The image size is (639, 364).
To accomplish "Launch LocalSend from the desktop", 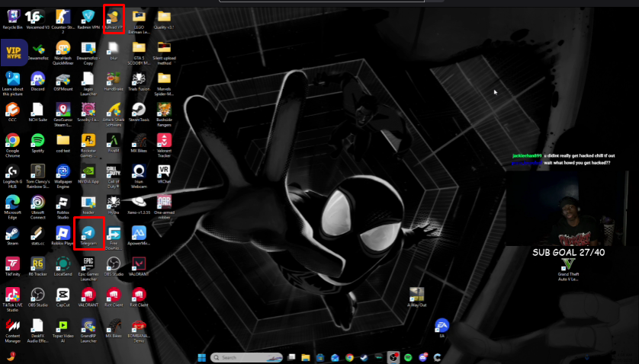I will pyautogui.click(x=63, y=267).
